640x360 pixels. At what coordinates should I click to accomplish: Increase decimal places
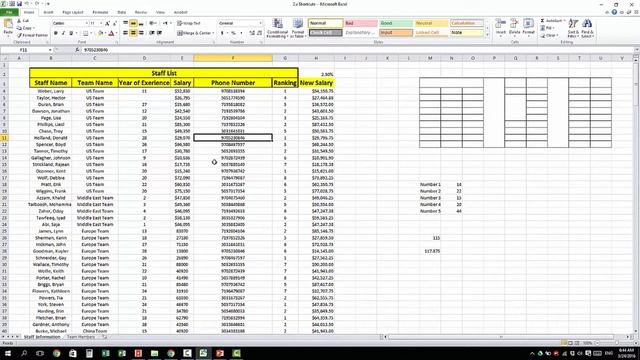(252, 33)
